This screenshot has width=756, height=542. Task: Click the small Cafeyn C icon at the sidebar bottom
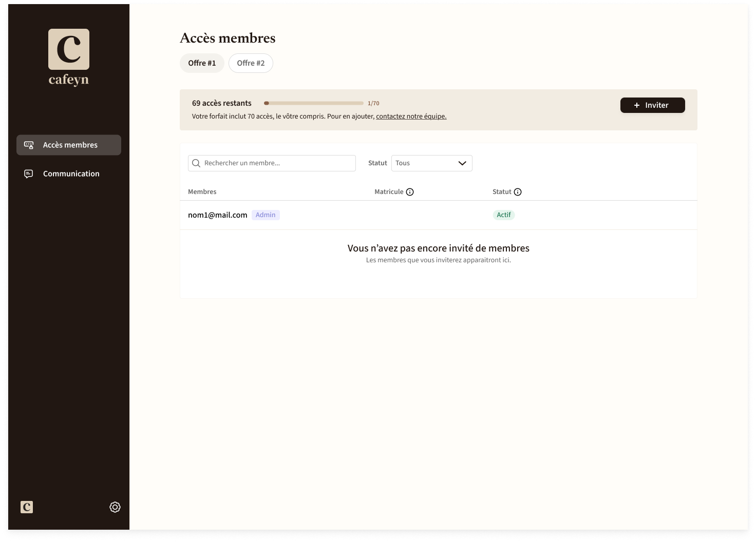[x=27, y=507]
